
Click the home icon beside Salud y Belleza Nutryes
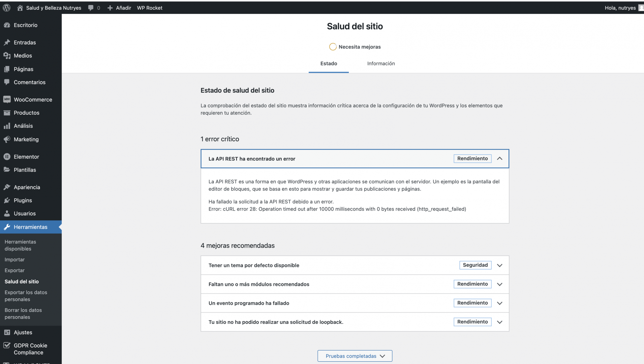click(x=20, y=8)
